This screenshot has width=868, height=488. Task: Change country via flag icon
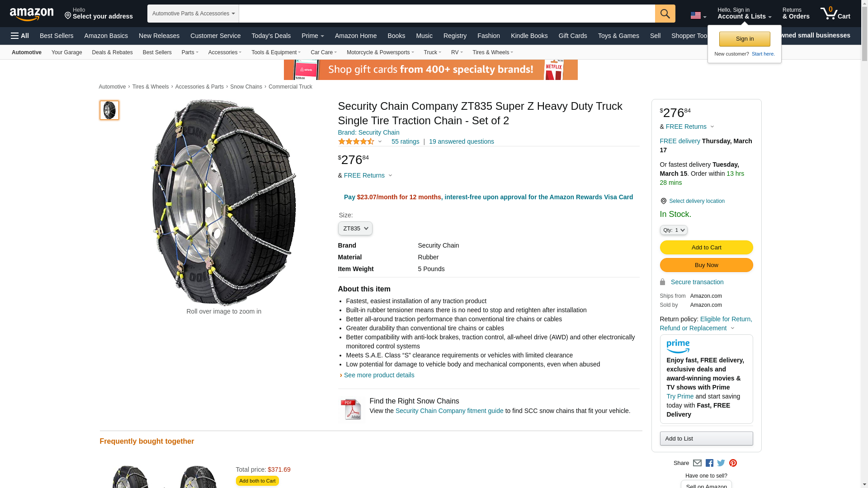click(698, 16)
